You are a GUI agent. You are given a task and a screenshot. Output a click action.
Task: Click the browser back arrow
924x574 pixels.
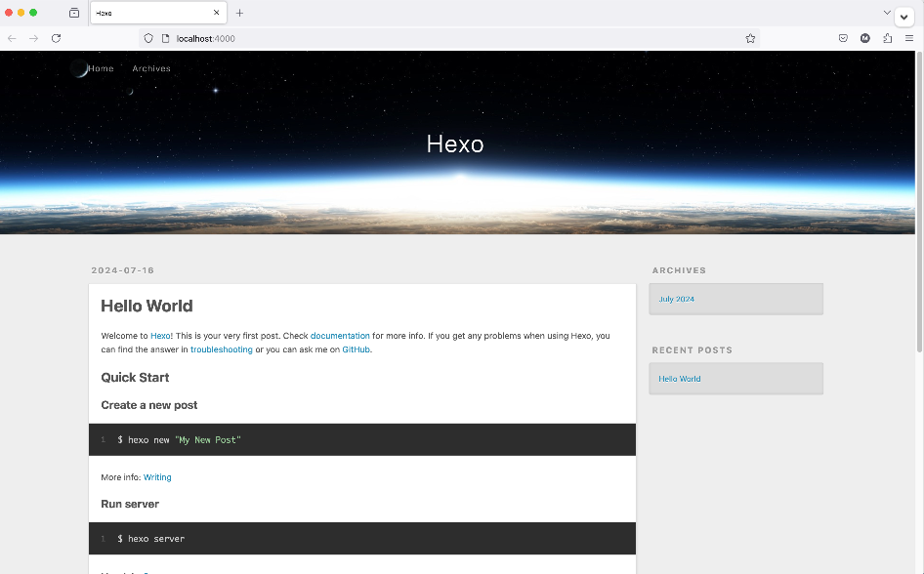[x=12, y=38]
